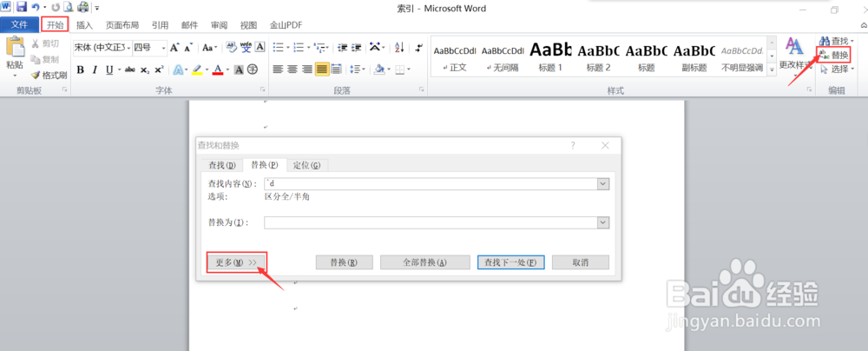
Task: Switch to the 页面布局 (Page Layout) tab
Action: (x=122, y=25)
